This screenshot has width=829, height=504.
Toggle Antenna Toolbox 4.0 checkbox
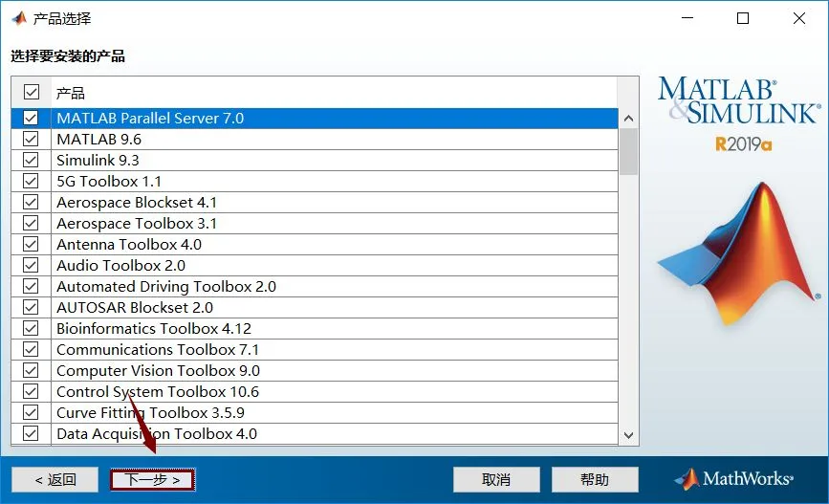click(x=31, y=244)
